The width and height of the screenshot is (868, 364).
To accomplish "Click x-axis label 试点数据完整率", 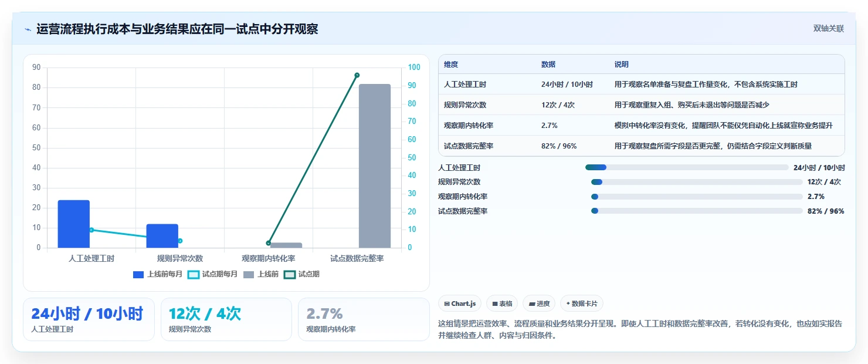I will pyautogui.click(x=357, y=258).
